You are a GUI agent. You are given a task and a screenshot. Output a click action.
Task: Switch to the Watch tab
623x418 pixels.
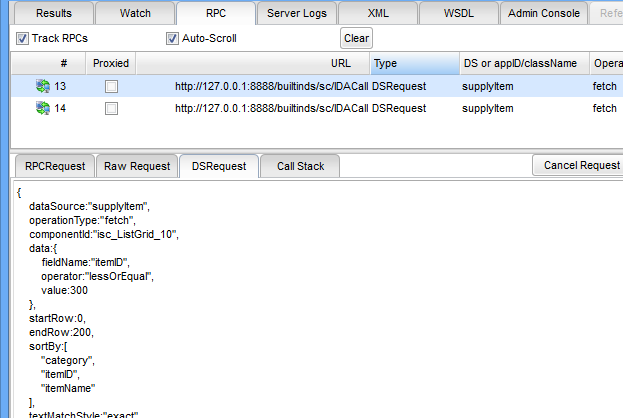point(135,13)
